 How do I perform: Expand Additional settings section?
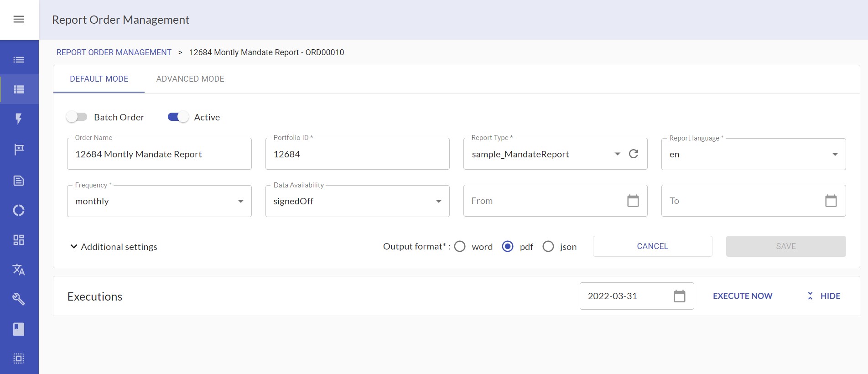click(113, 247)
